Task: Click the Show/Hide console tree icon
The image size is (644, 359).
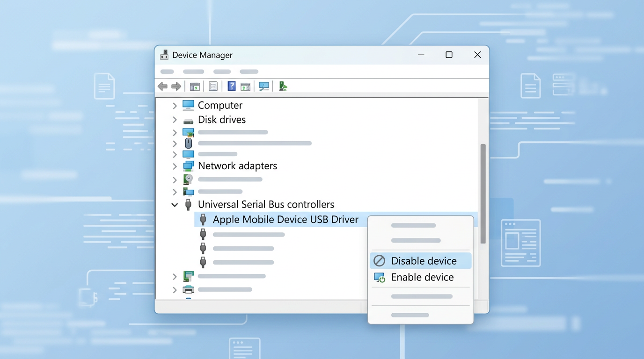Action: point(195,86)
